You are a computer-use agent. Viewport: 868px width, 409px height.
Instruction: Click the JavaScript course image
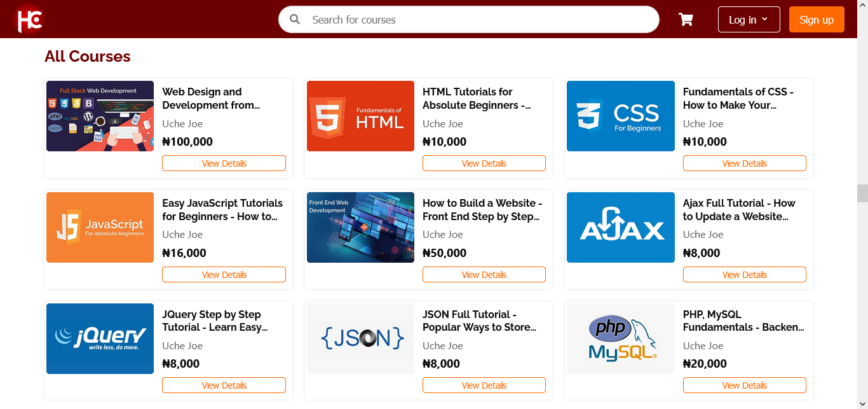point(100,228)
